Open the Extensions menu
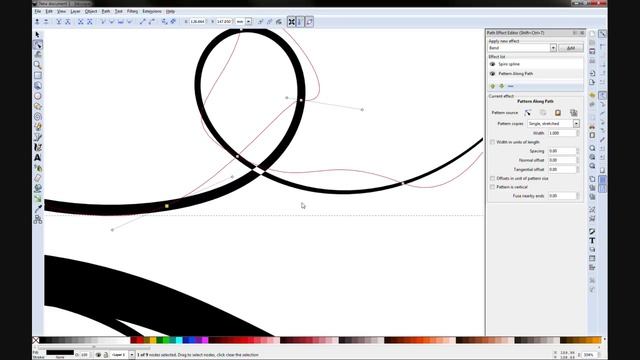Viewport: 640px width, 360px height. point(152,11)
